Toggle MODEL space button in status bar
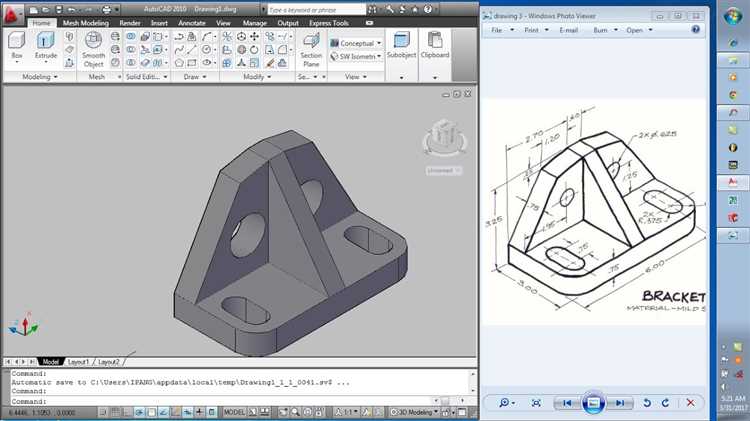The height and width of the screenshot is (421, 750). 234,412
